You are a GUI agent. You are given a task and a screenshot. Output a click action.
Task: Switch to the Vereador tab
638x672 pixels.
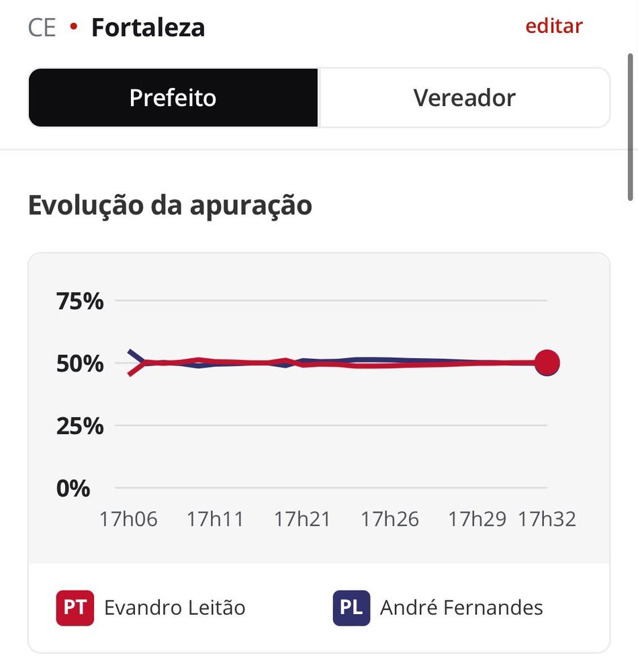(x=464, y=98)
